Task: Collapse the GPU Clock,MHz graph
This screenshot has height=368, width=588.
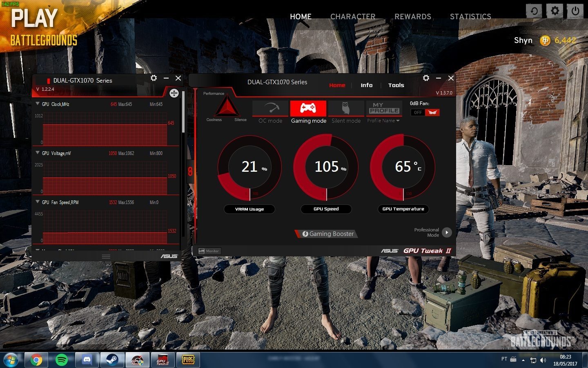Action: [x=38, y=104]
